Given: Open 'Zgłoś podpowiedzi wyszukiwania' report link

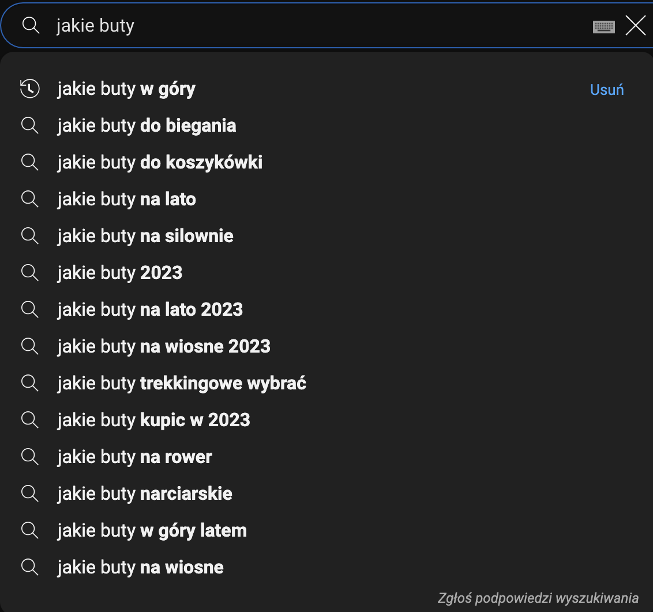Looking at the screenshot, I should (537, 598).
